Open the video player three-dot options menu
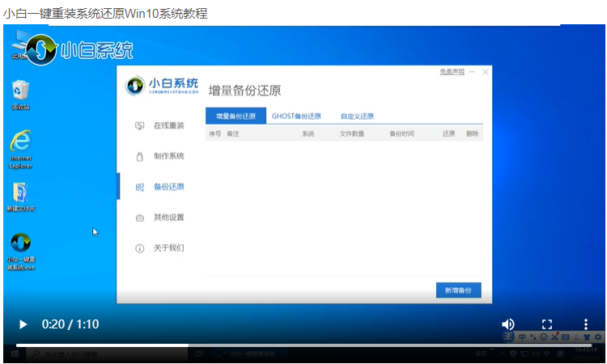The height and width of the screenshot is (364, 607). (586, 324)
